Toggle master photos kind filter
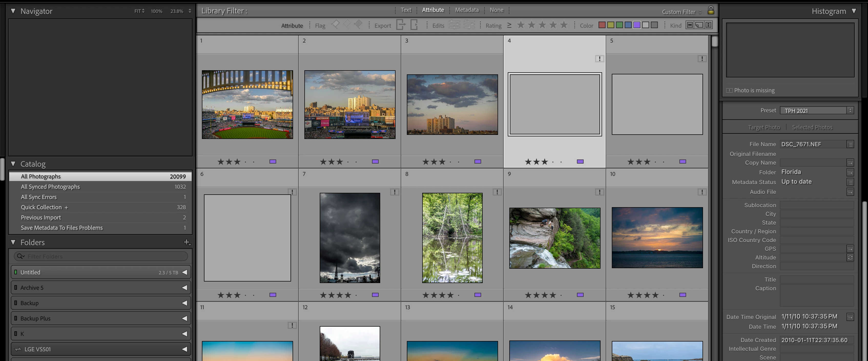 click(690, 25)
